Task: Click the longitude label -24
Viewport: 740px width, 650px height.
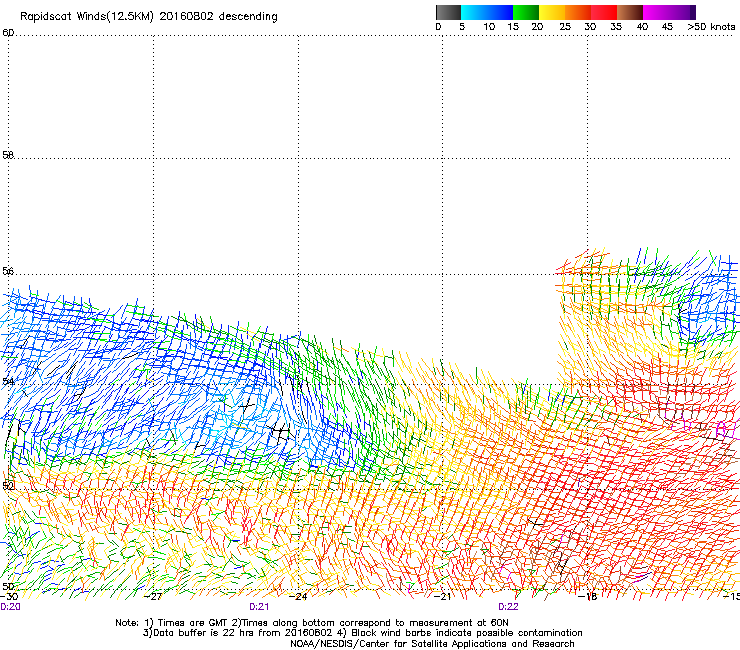Action: pyautogui.click(x=298, y=596)
